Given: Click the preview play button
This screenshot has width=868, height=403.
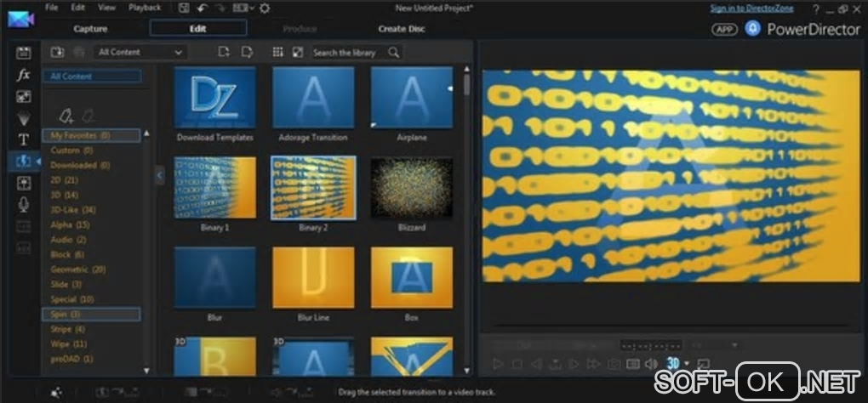Looking at the screenshot, I should (498, 364).
